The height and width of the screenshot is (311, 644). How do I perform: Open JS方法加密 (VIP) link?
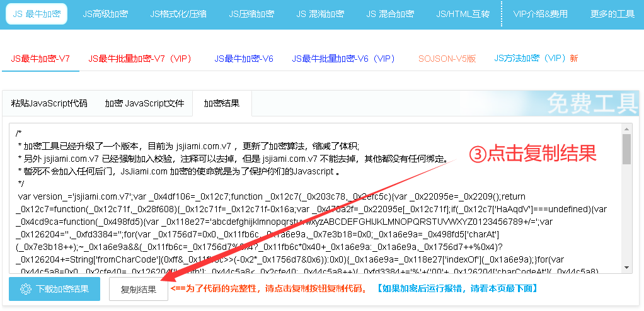535,59
